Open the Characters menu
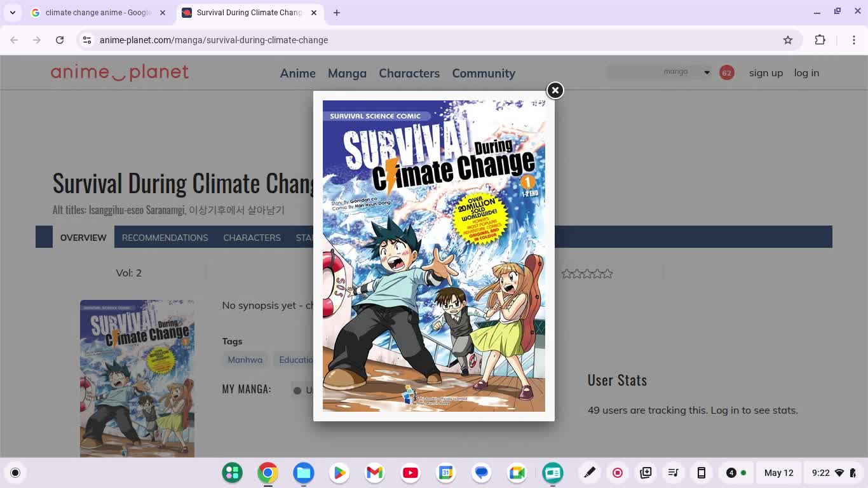 409,73
